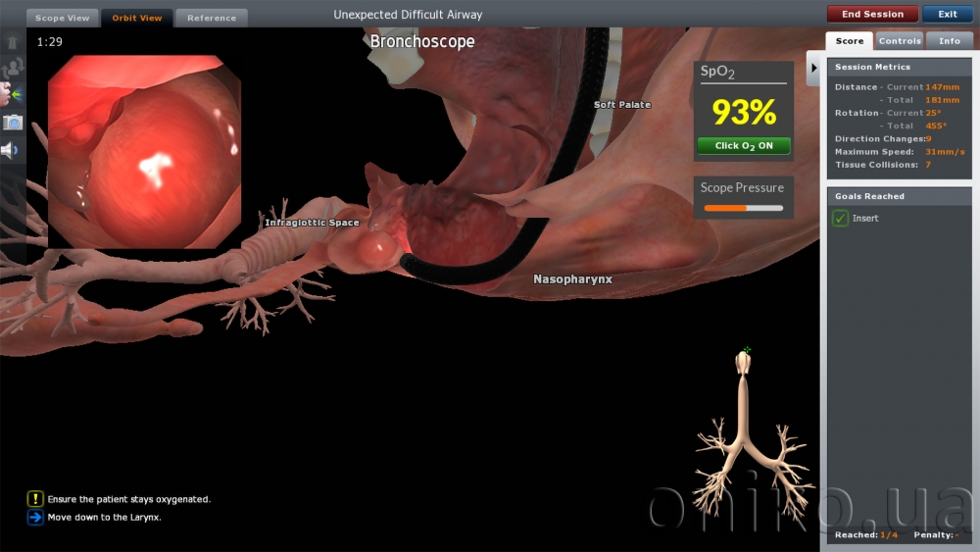The image size is (980, 552).
Task: Click the road/path arrow icon in left sidebar
Action: (x=13, y=43)
